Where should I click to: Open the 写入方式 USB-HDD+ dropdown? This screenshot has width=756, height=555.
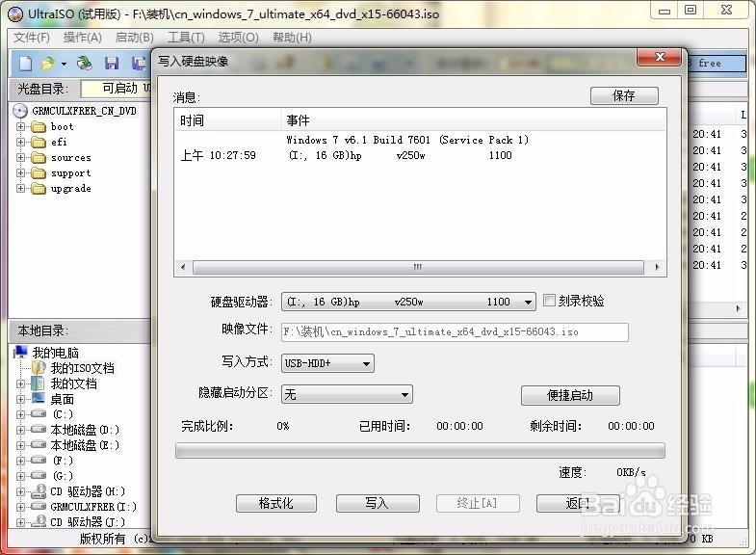point(327,363)
